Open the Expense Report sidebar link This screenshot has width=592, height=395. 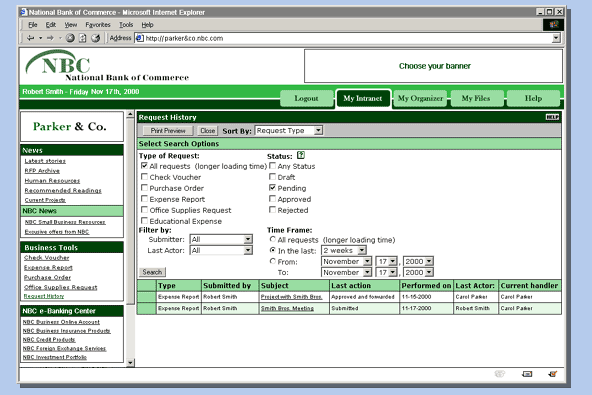coord(48,267)
